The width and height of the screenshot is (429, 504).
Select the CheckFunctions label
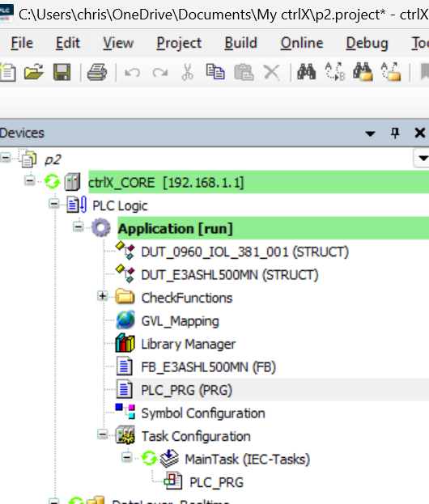point(187,298)
